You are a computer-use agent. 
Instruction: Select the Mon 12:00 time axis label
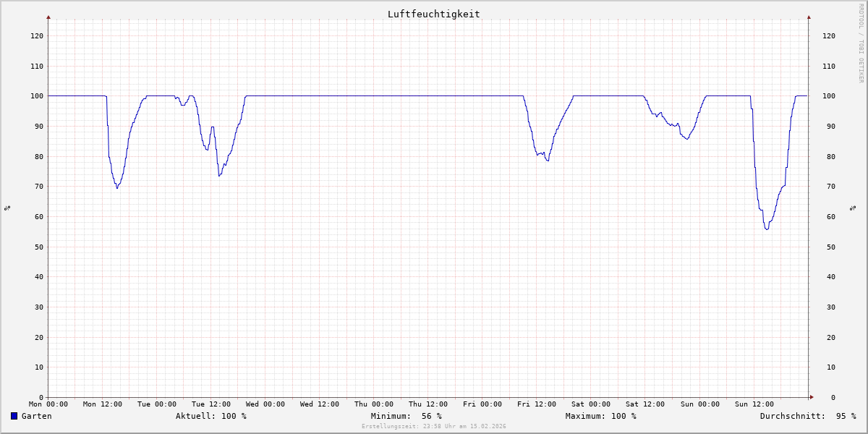click(x=102, y=404)
